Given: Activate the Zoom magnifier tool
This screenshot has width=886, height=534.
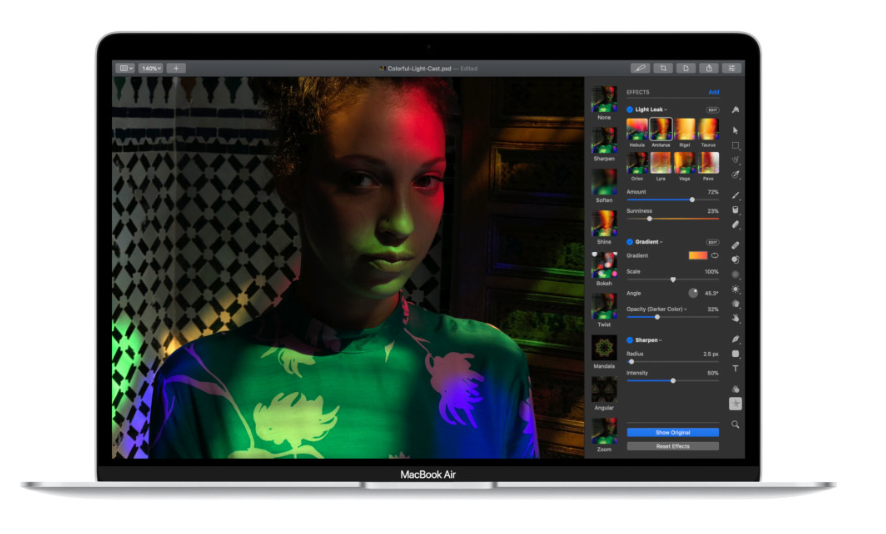Looking at the screenshot, I should (736, 424).
